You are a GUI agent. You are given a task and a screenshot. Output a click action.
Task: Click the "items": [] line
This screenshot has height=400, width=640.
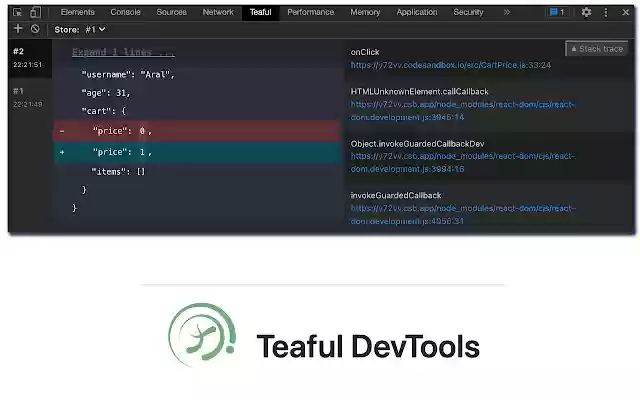pos(118,172)
